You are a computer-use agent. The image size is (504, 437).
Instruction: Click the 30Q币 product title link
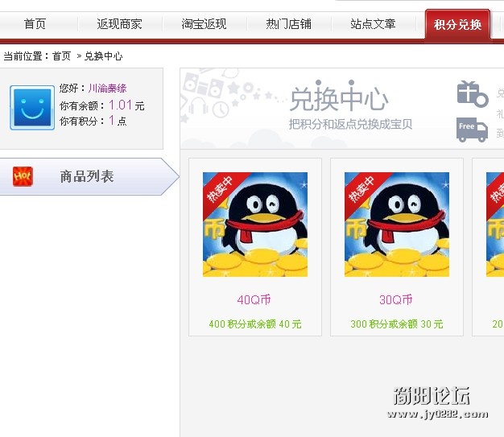395,300
